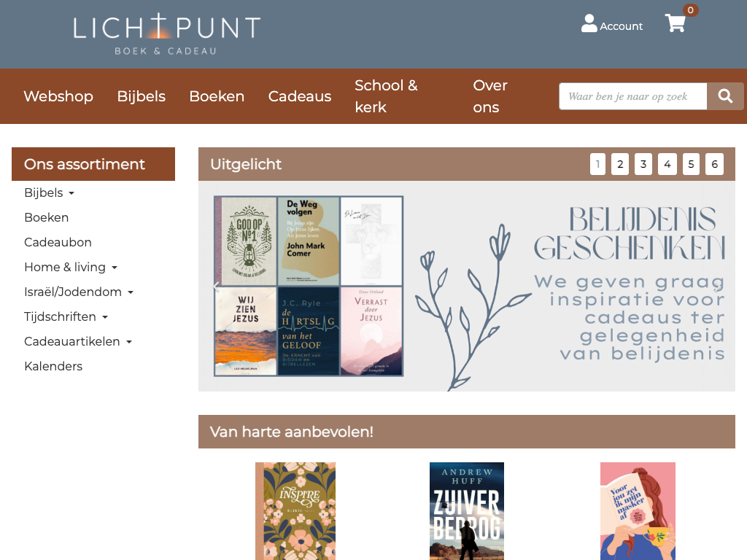The height and width of the screenshot is (560, 747).
Task: Click the Account user icon
Action: click(x=589, y=23)
